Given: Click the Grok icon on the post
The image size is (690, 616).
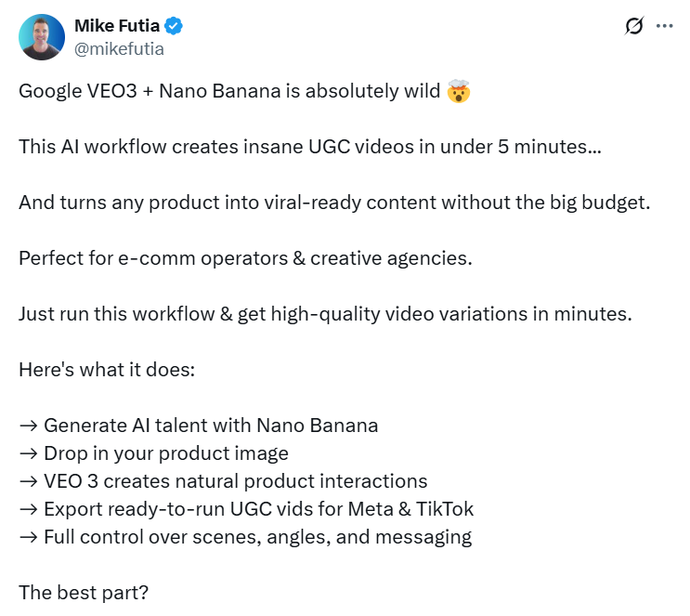Looking at the screenshot, I should [634, 27].
